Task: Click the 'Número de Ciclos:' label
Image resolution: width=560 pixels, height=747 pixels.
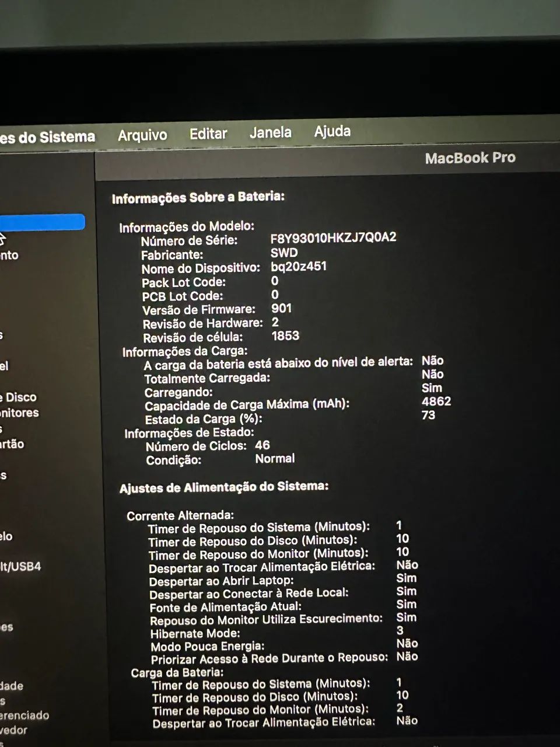Action: coord(196,446)
